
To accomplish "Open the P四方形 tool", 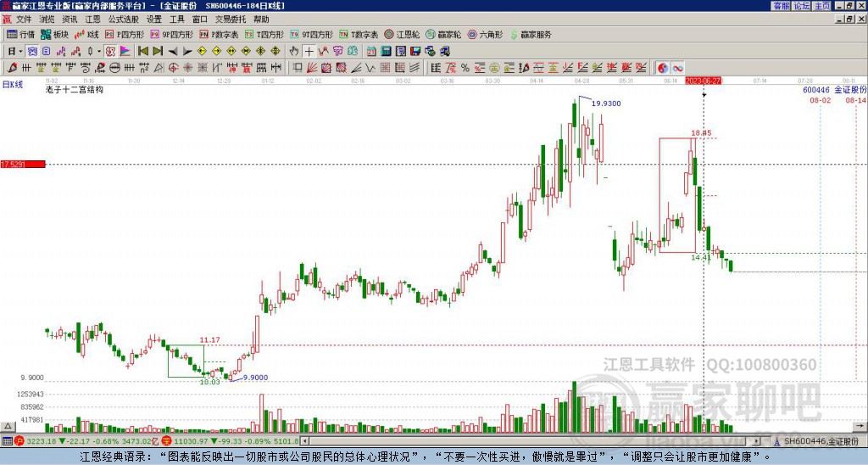I will click(125, 34).
